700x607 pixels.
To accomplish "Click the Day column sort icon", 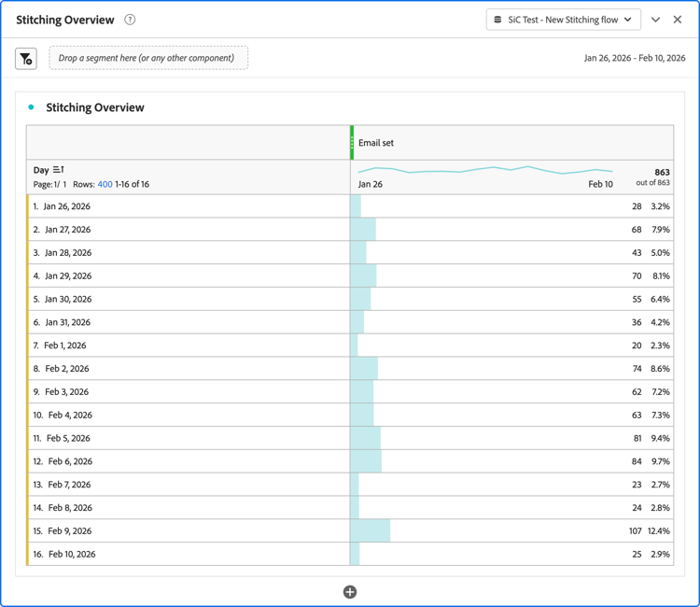I will pyautogui.click(x=59, y=170).
